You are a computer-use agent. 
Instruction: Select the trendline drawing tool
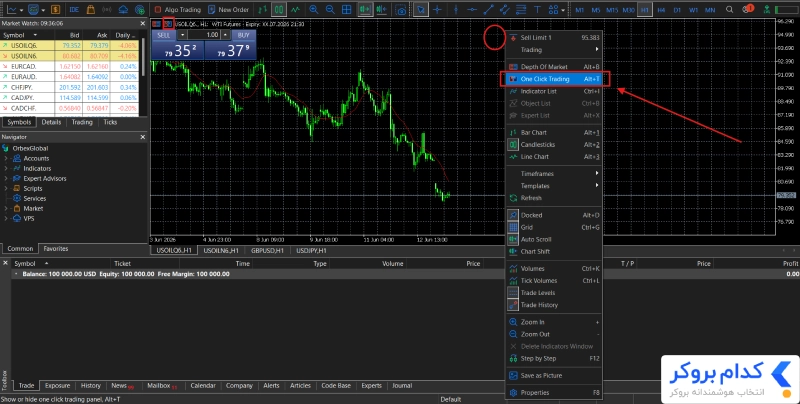pos(488,10)
